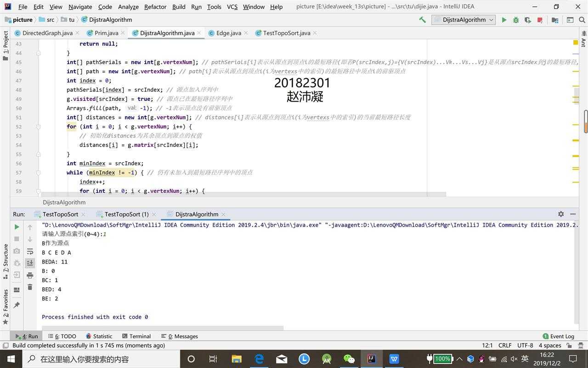Close the Prim.java editor tab
The width and height of the screenshot is (588, 368).
tap(123, 33)
